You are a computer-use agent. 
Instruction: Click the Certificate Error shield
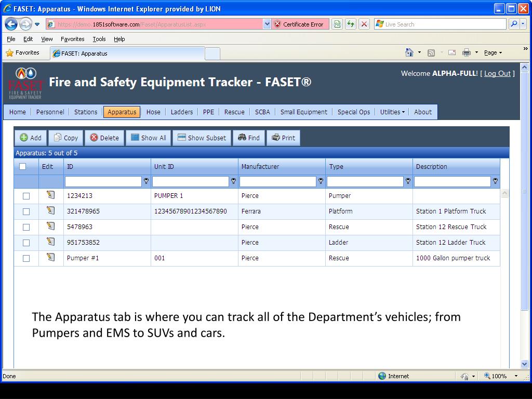coord(277,24)
